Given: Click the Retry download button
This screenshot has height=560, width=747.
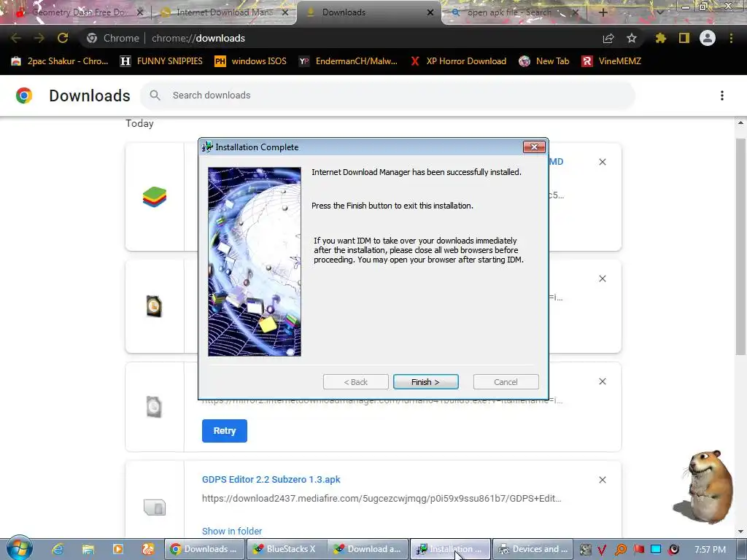Looking at the screenshot, I should click(225, 430).
